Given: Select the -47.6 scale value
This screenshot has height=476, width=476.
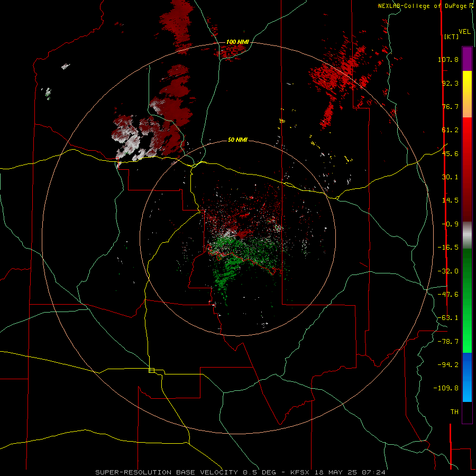Looking at the screenshot, I should (448, 295).
